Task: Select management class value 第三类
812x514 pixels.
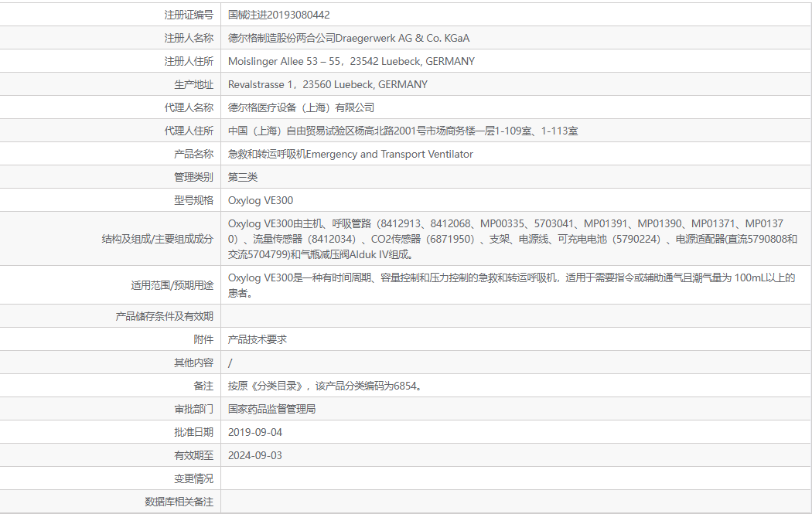Action: [242, 178]
